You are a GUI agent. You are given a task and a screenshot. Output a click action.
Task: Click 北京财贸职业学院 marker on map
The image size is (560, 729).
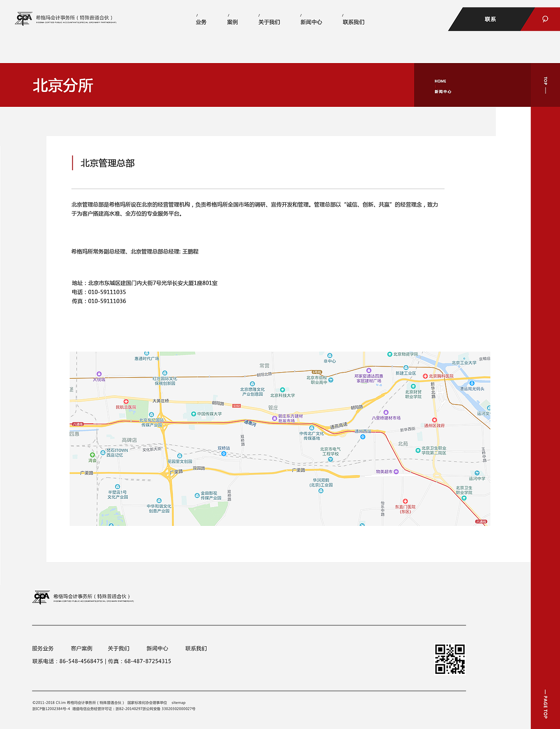(413, 387)
